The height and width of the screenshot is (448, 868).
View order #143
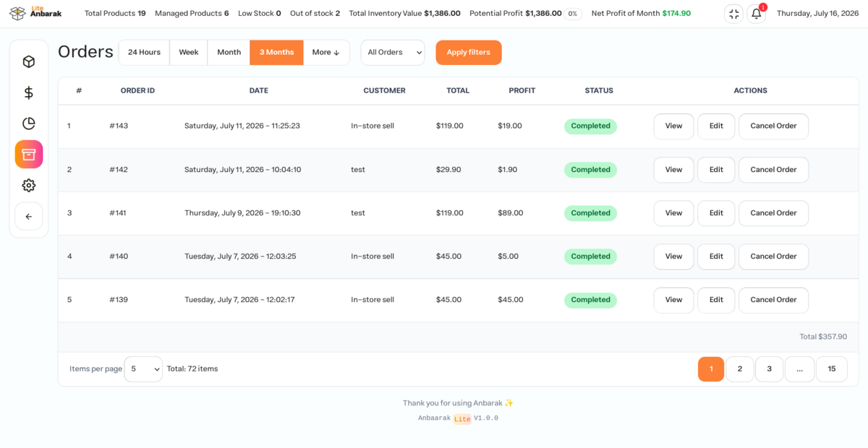pyautogui.click(x=673, y=126)
